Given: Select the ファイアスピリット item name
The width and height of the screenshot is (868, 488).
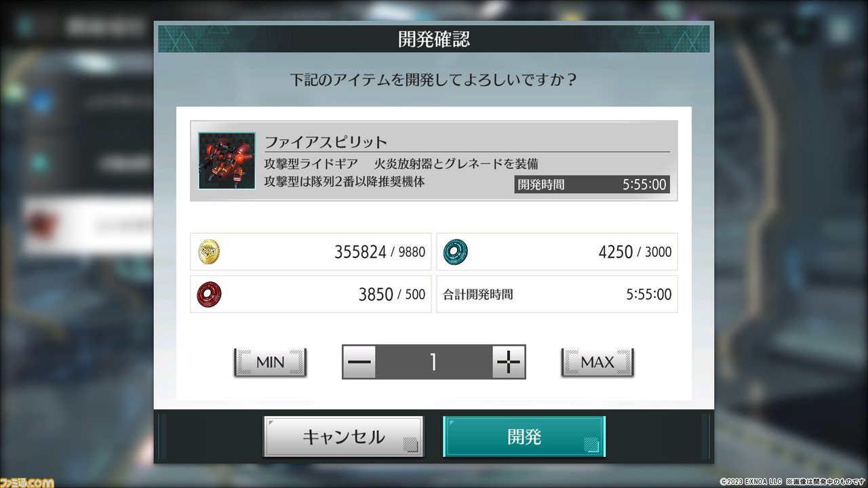Looking at the screenshot, I should coord(325,142).
